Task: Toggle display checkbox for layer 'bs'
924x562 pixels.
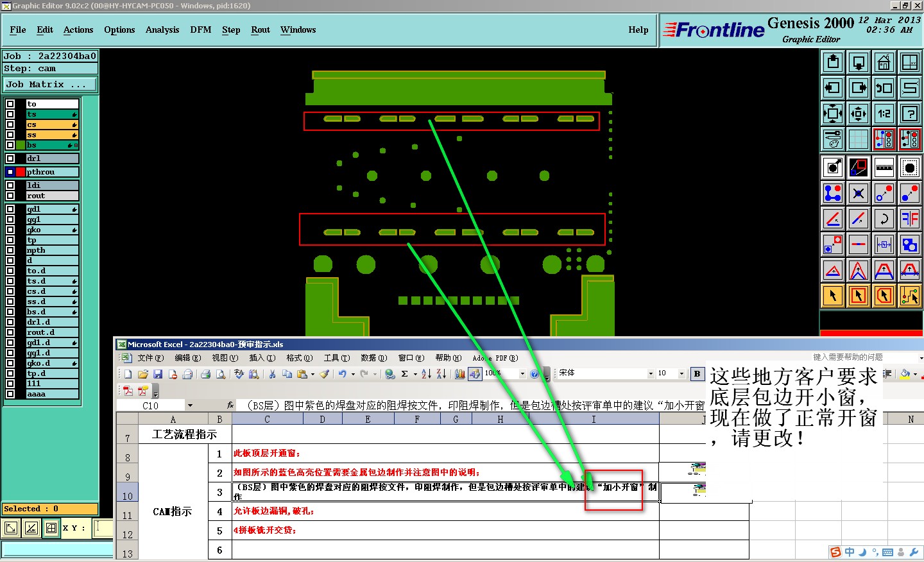Action: pyautogui.click(x=10, y=145)
